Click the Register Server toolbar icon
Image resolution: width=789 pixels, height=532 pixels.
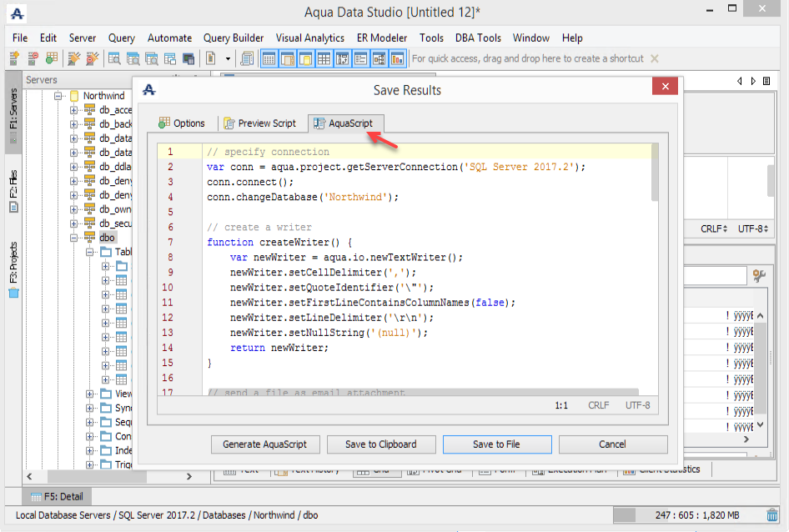click(15, 58)
